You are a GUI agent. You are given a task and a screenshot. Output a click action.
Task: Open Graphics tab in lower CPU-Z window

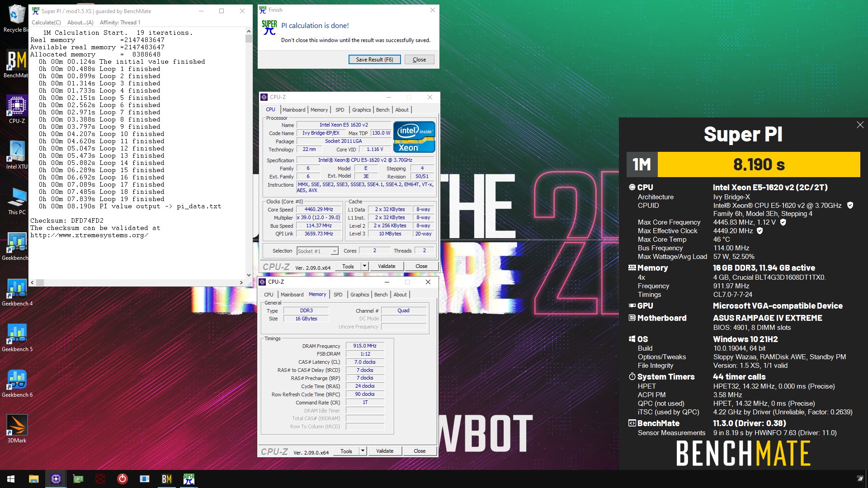coord(359,295)
